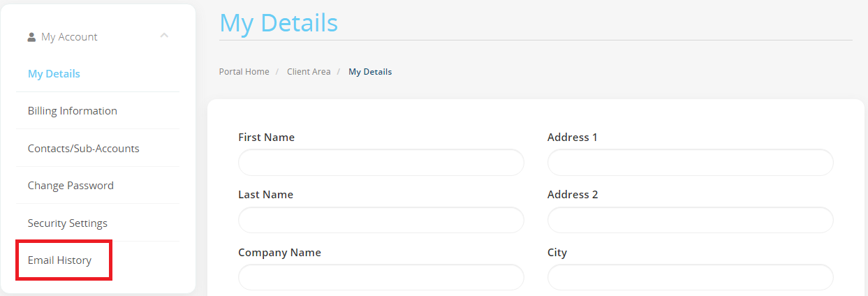Click the First Name label
The image size is (868, 296).
266,138
